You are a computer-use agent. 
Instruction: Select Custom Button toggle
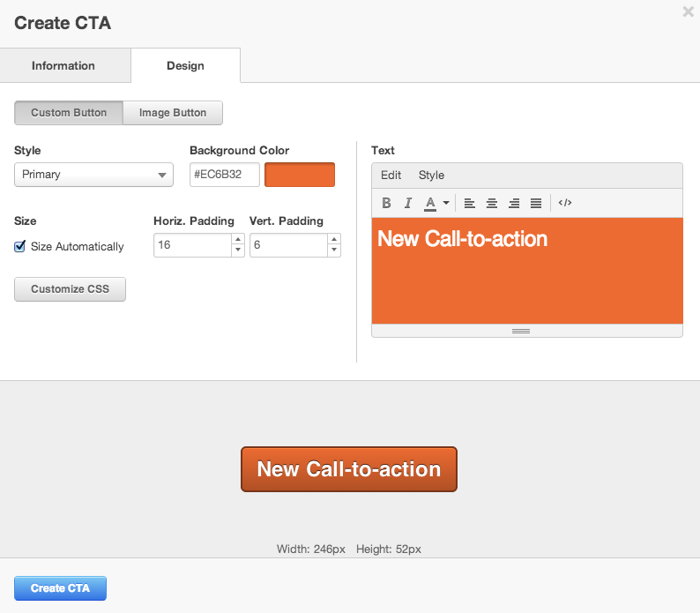[x=69, y=113]
